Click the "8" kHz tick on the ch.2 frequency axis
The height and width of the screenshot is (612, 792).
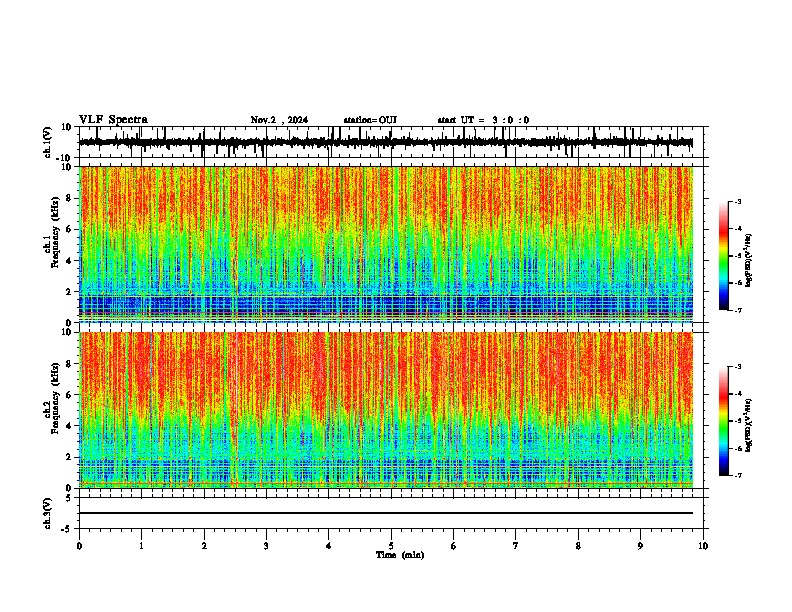pos(70,364)
